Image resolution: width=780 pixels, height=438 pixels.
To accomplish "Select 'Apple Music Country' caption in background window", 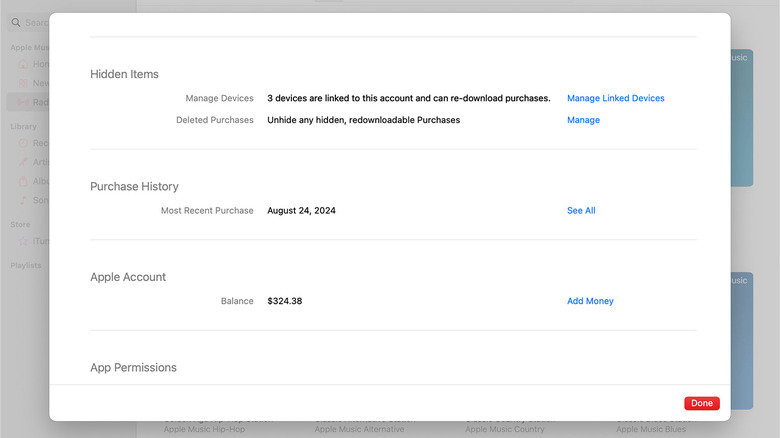I will [505, 429].
